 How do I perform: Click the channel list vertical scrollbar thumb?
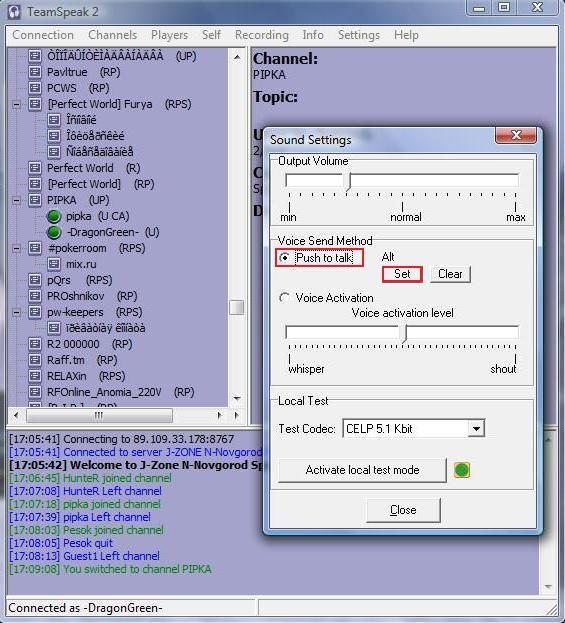[237, 307]
